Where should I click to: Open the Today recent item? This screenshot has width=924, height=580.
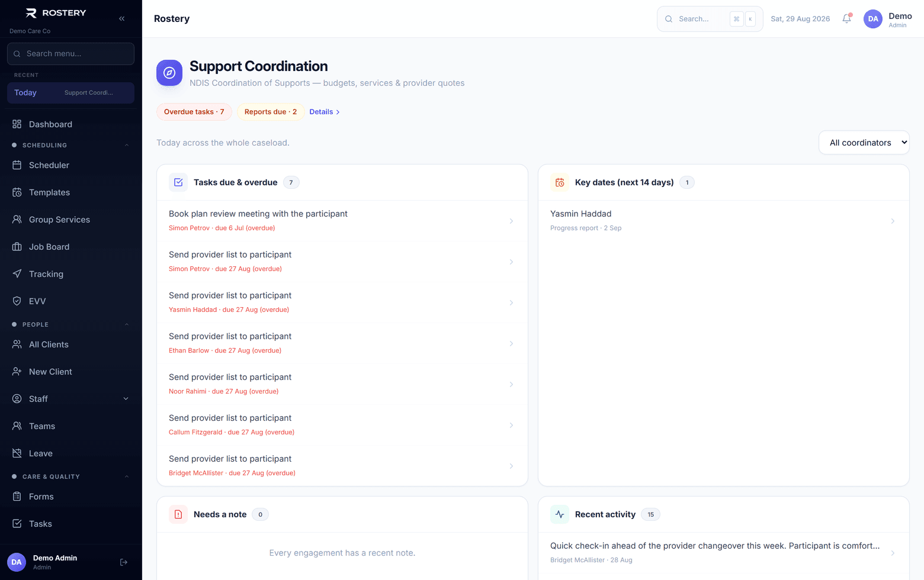[71, 93]
